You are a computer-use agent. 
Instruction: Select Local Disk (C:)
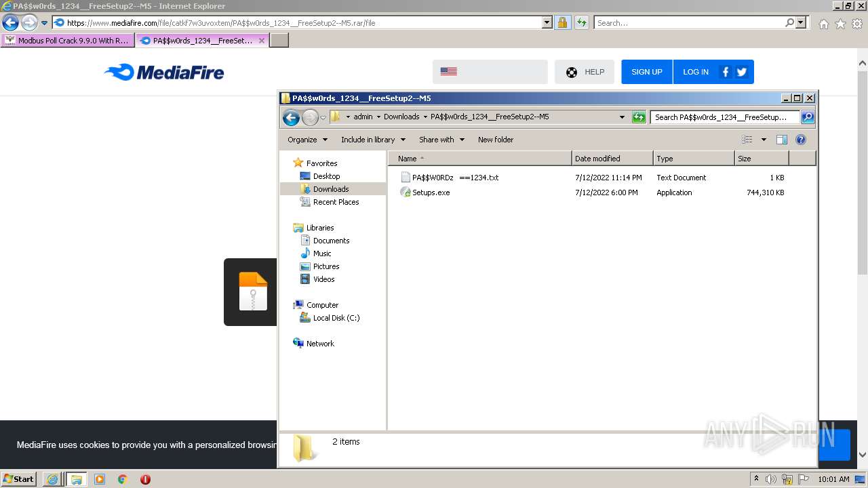point(336,318)
